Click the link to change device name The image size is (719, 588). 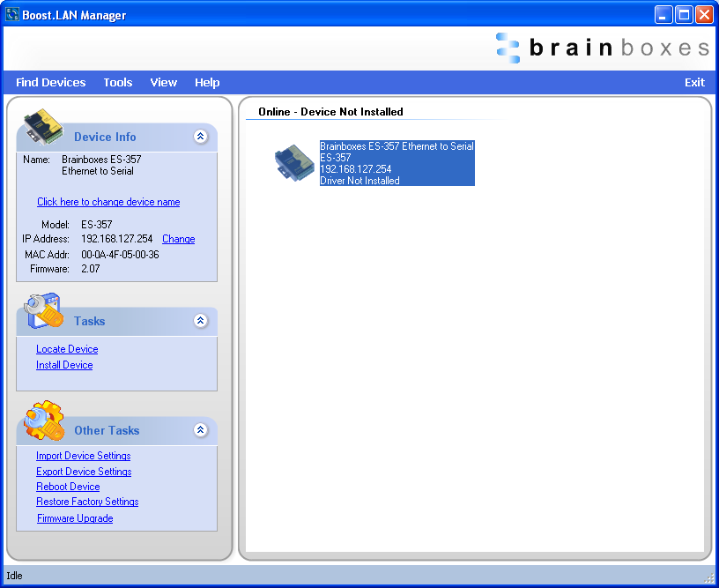click(x=107, y=202)
